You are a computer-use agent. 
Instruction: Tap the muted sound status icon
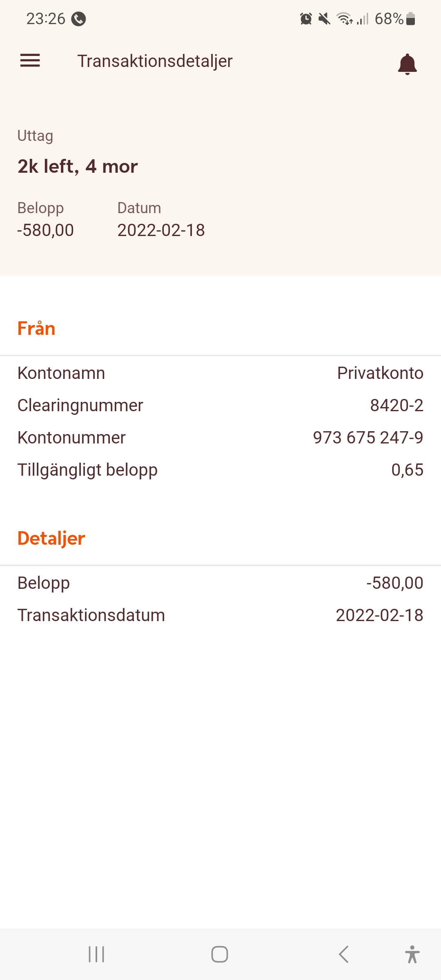[324, 19]
